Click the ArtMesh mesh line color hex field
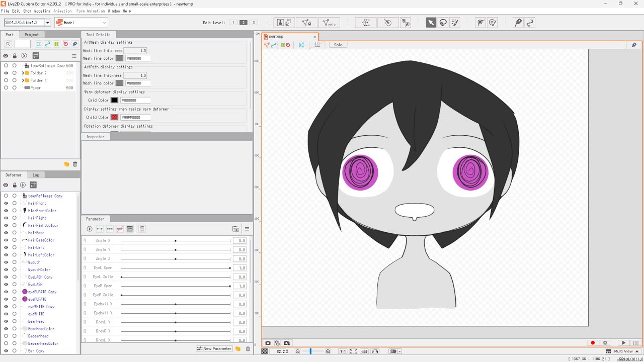The width and height of the screenshot is (644, 362). click(137, 58)
